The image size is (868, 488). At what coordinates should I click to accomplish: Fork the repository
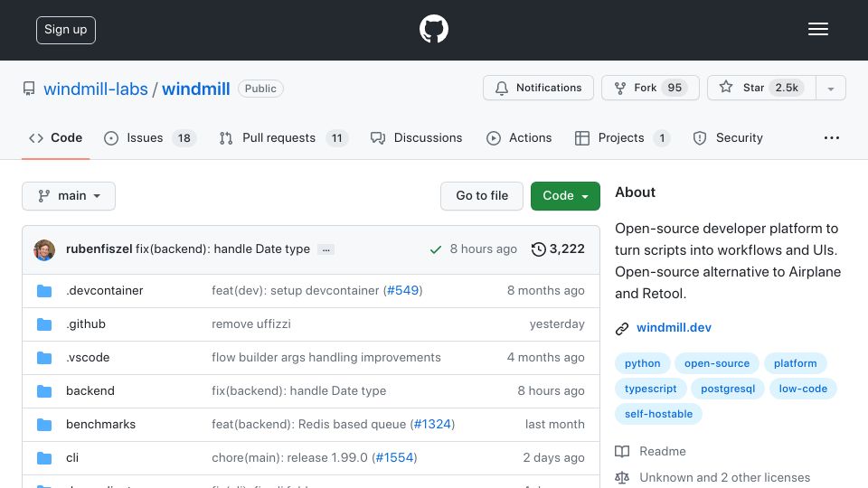click(x=650, y=88)
